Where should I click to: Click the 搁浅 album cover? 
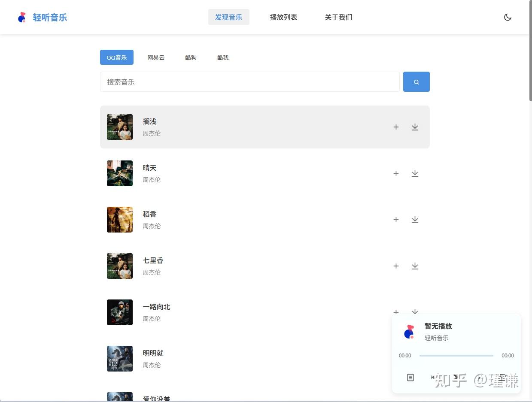(120, 127)
